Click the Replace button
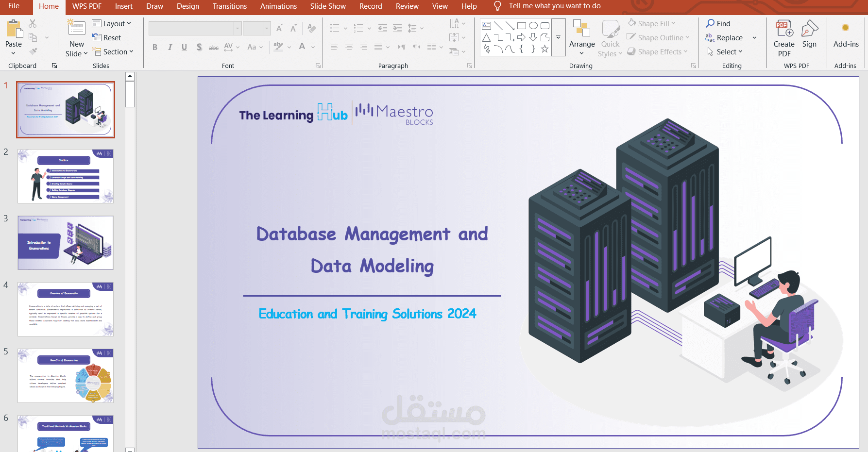Screen dimensions: 868x452 [x=724, y=37]
